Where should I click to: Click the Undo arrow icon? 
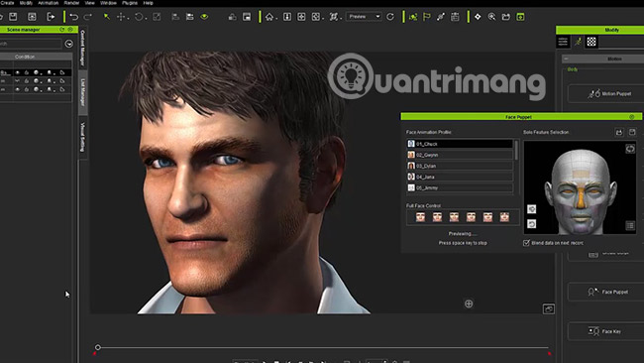[74, 17]
